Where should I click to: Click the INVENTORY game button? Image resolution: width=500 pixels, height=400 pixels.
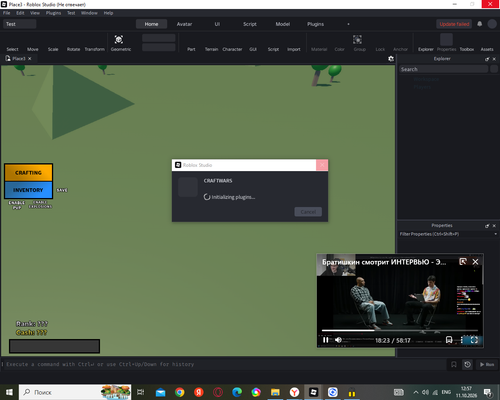click(28, 190)
